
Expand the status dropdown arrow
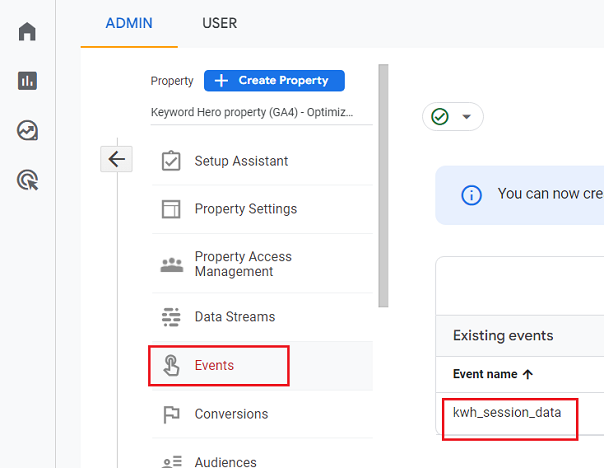point(466,117)
